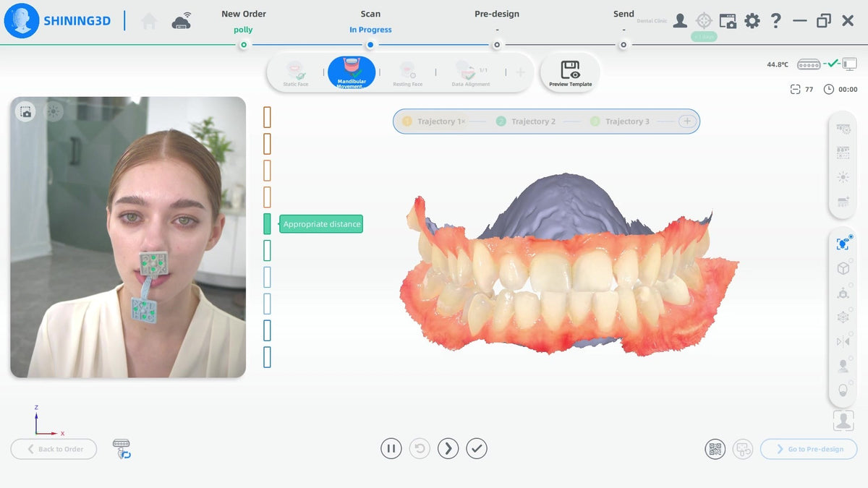The height and width of the screenshot is (488, 868).
Task: Click the topmost brown distance bar
Action: pyautogui.click(x=267, y=117)
